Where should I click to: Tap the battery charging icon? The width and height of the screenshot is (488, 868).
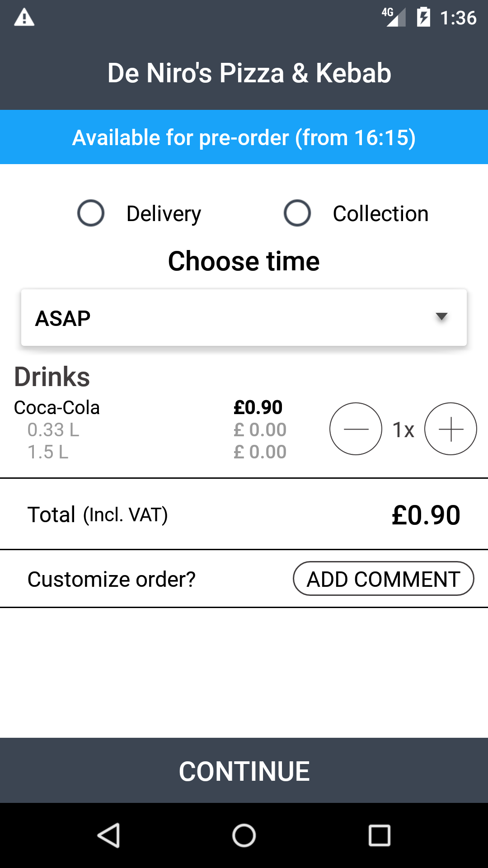tap(423, 18)
